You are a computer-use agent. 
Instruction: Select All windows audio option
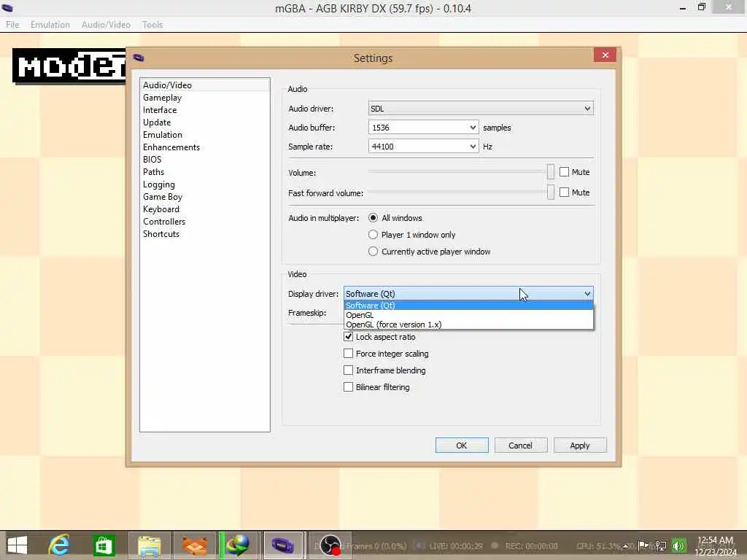tap(373, 217)
